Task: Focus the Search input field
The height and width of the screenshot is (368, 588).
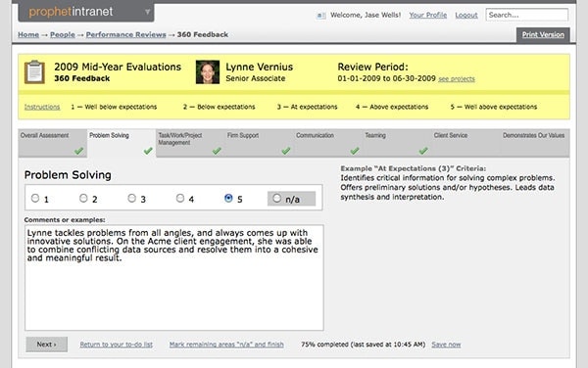Action: [x=527, y=15]
